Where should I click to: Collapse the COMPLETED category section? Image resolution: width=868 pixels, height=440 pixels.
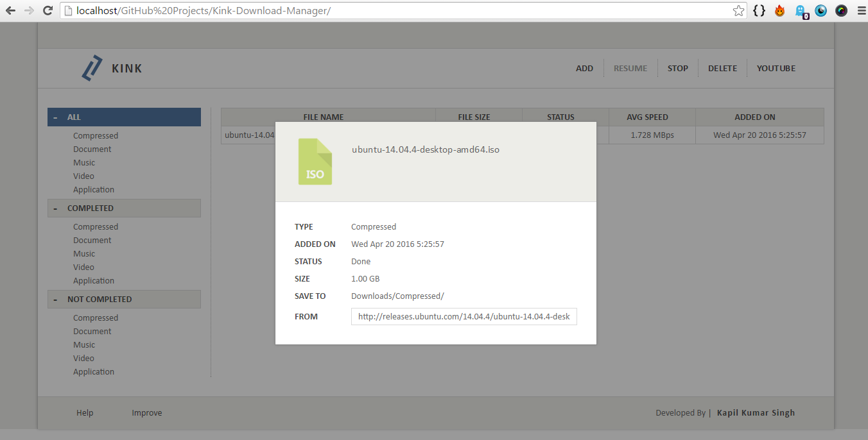124,208
